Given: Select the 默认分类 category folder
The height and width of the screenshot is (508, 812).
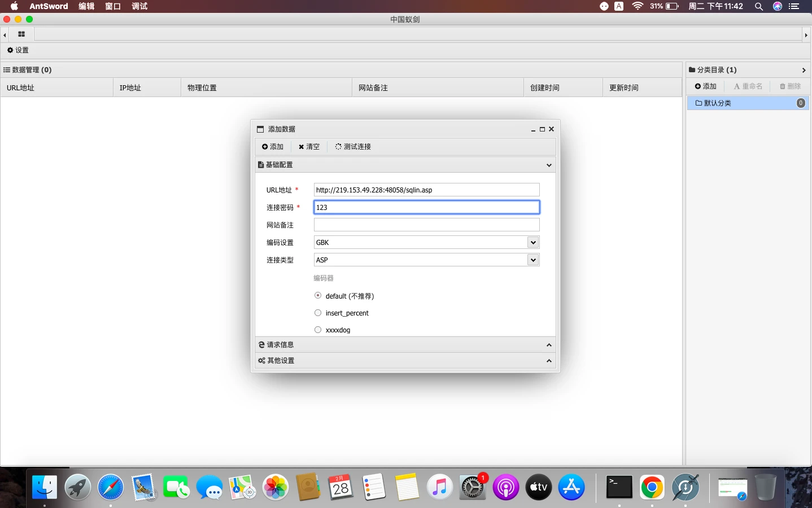Looking at the screenshot, I should (x=748, y=103).
